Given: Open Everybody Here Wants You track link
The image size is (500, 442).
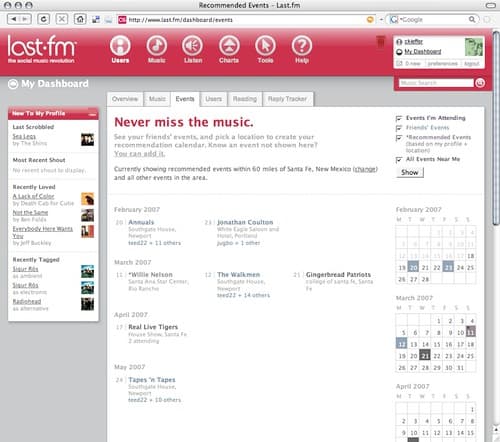Looking at the screenshot, I should [42, 232].
